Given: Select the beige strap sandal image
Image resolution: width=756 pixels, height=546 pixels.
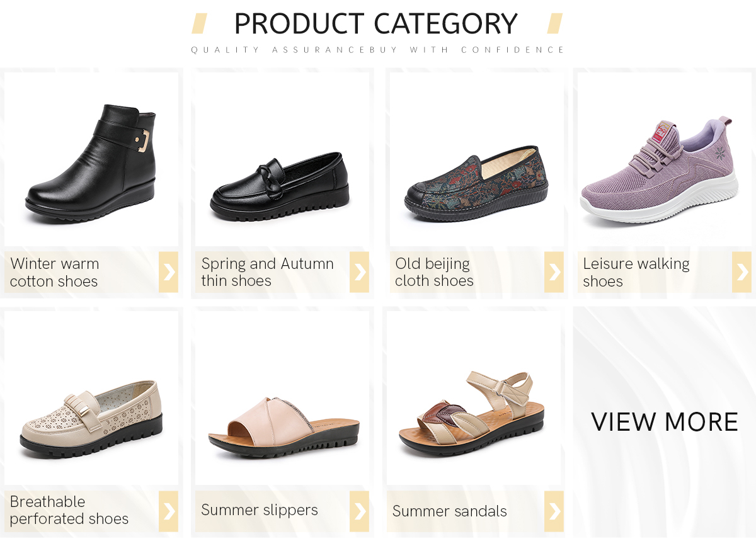Looking at the screenshot, I should [472, 414].
